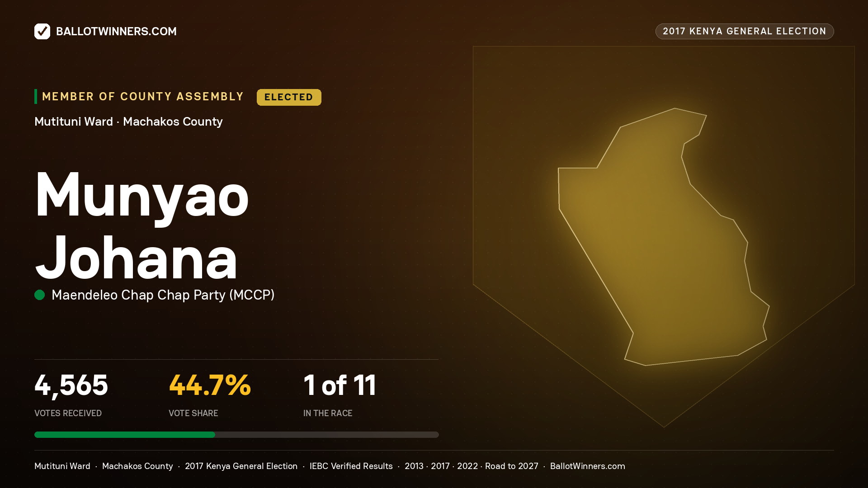Click the 2017 Kenya General Election badge

click(745, 31)
